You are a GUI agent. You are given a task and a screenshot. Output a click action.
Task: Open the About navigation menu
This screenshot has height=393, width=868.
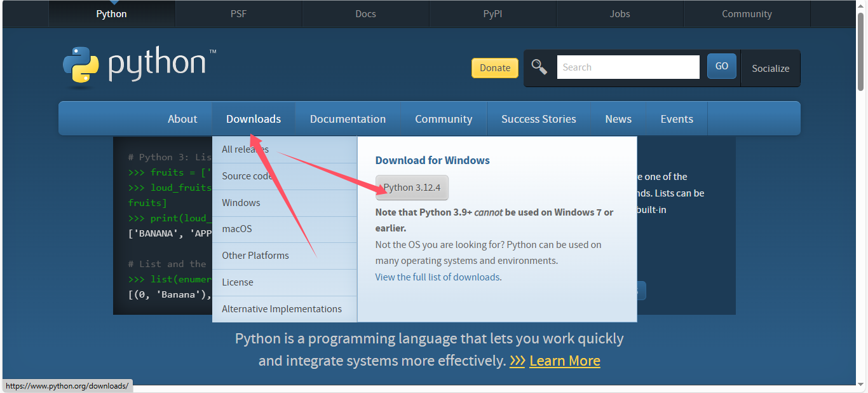pyautogui.click(x=182, y=119)
